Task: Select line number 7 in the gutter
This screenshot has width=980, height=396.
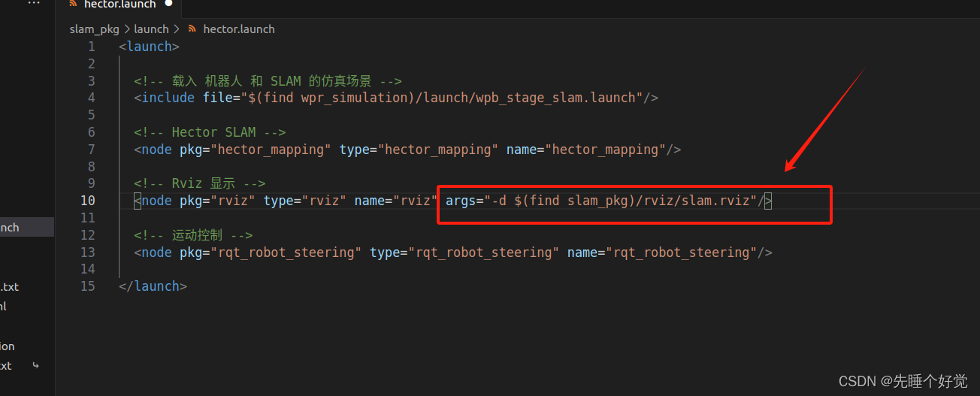Action: pos(92,150)
